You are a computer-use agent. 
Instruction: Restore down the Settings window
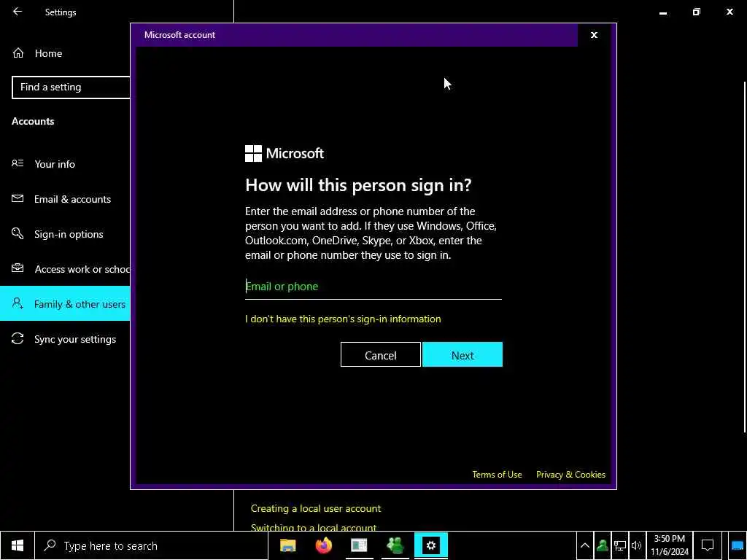697,12
